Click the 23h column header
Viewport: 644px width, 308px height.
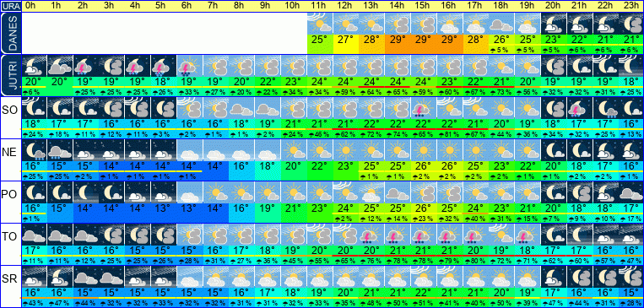pos(630,6)
